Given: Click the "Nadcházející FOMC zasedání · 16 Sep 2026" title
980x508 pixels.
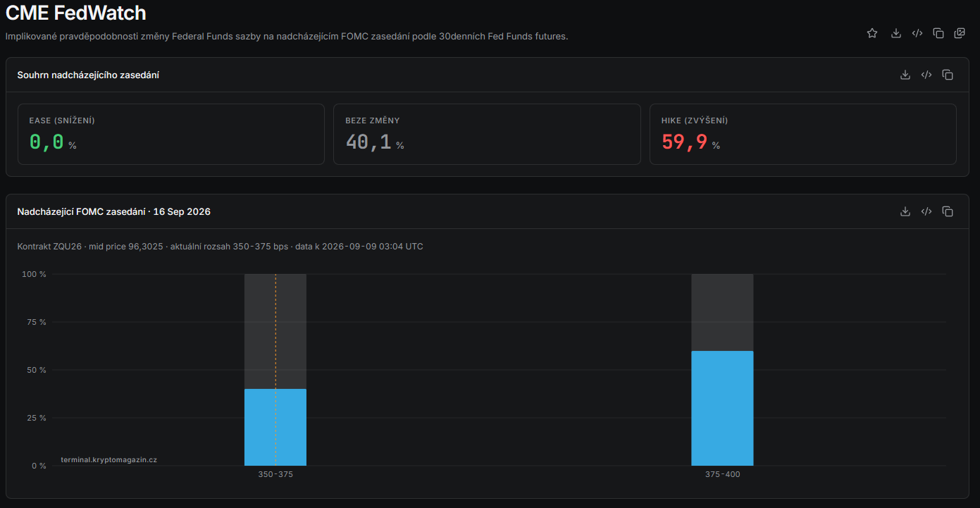Looking at the screenshot, I should 114,211.
